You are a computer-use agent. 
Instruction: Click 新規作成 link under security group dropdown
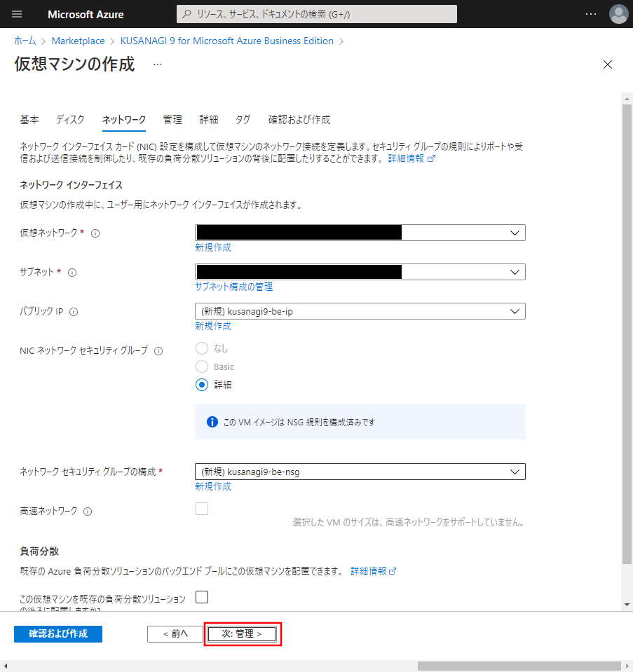pos(213,487)
